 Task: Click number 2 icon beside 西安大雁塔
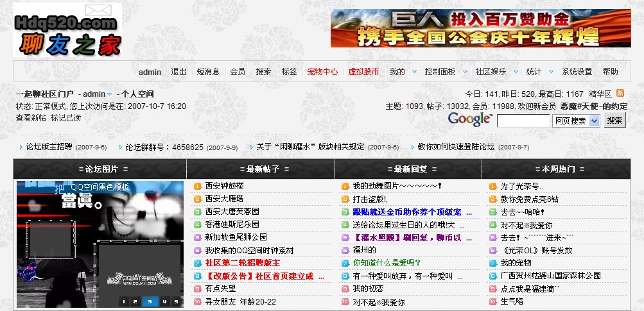[197, 199]
